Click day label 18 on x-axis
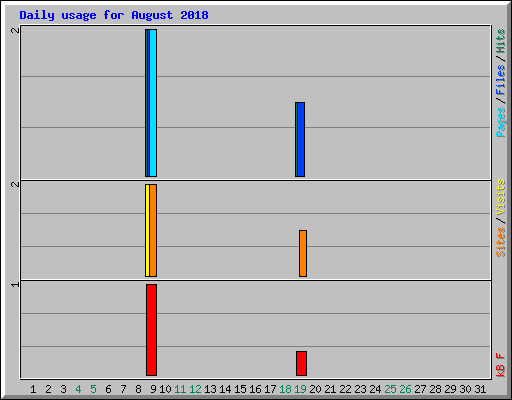This screenshot has height=400, width=512. [x=285, y=389]
